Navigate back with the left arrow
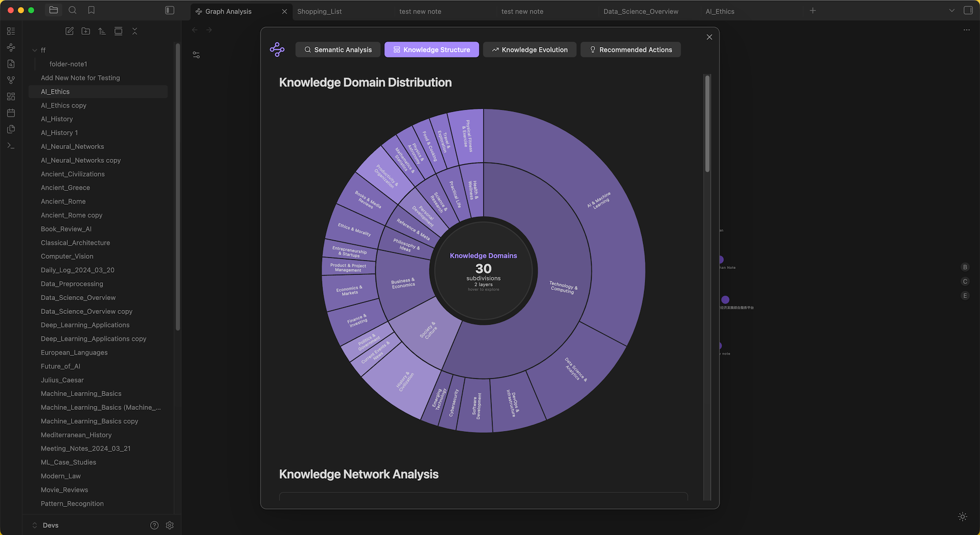 click(194, 30)
